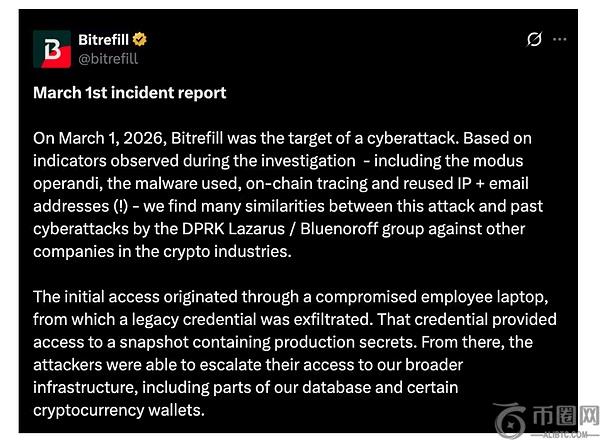Open the three-dot more options menu

click(x=560, y=40)
